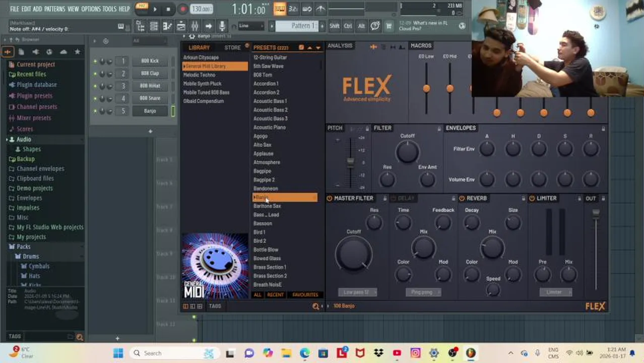Click the browser cloud icon

pyautogui.click(x=63, y=51)
